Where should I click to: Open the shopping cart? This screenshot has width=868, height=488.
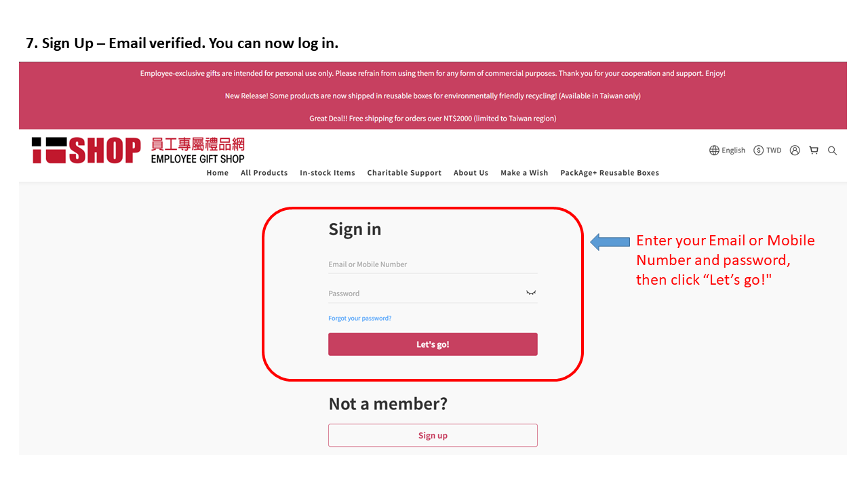[x=814, y=150]
